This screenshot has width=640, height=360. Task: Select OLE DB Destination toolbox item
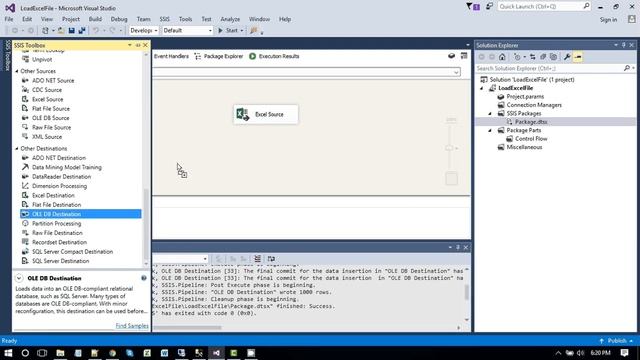[x=81, y=214]
